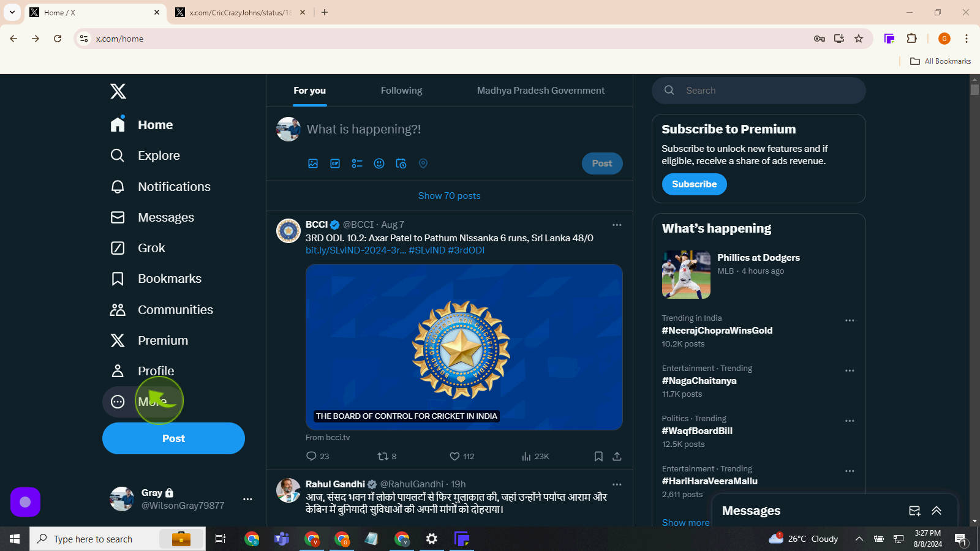Open bit.ly link in BCCI post
The image size is (980, 551).
[356, 250]
